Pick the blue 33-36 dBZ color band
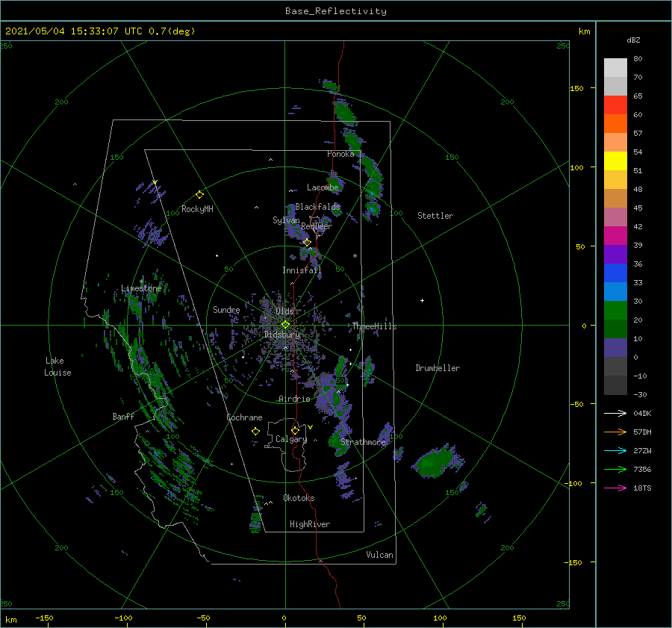This screenshot has height=628, width=672. coord(615,273)
